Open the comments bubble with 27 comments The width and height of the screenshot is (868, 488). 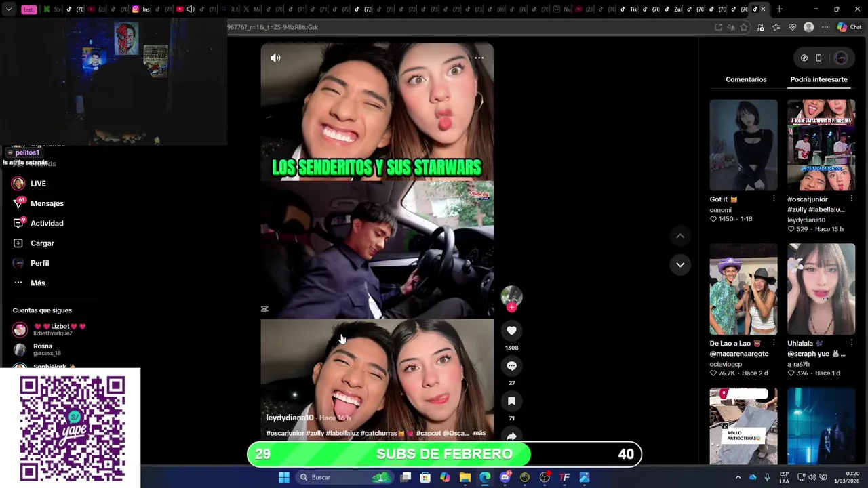(x=511, y=366)
